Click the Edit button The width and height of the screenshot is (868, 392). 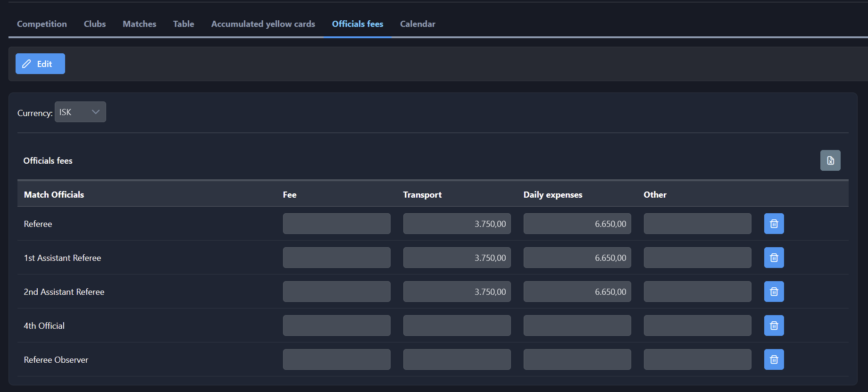(40, 64)
